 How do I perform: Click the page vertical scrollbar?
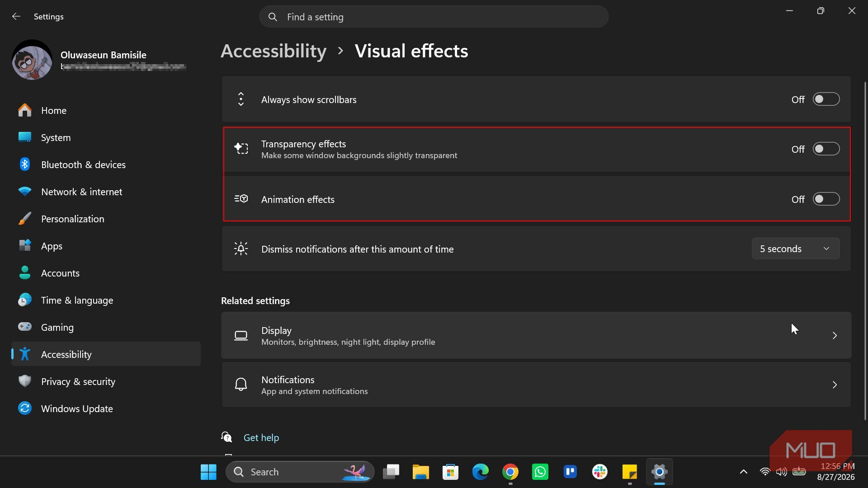coord(865,251)
